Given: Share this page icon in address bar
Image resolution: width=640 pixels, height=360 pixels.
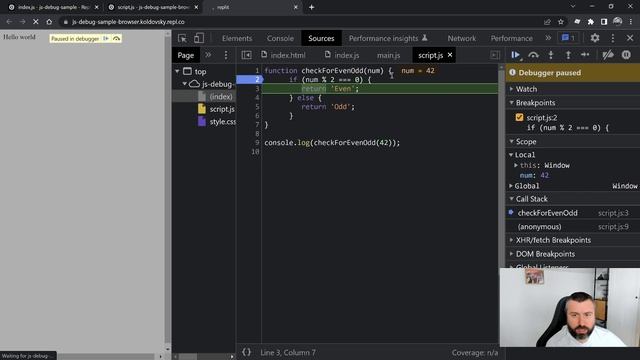Looking at the screenshot, I should click(x=547, y=22).
